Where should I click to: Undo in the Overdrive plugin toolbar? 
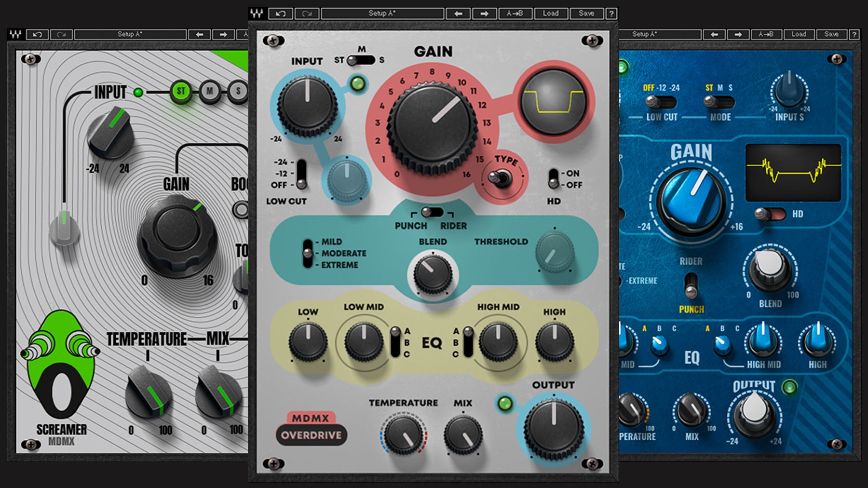(281, 14)
